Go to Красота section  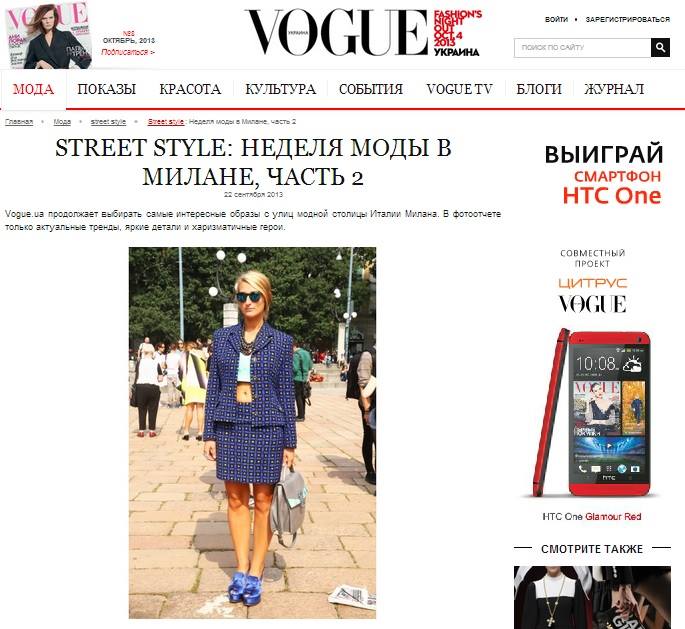(190, 89)
